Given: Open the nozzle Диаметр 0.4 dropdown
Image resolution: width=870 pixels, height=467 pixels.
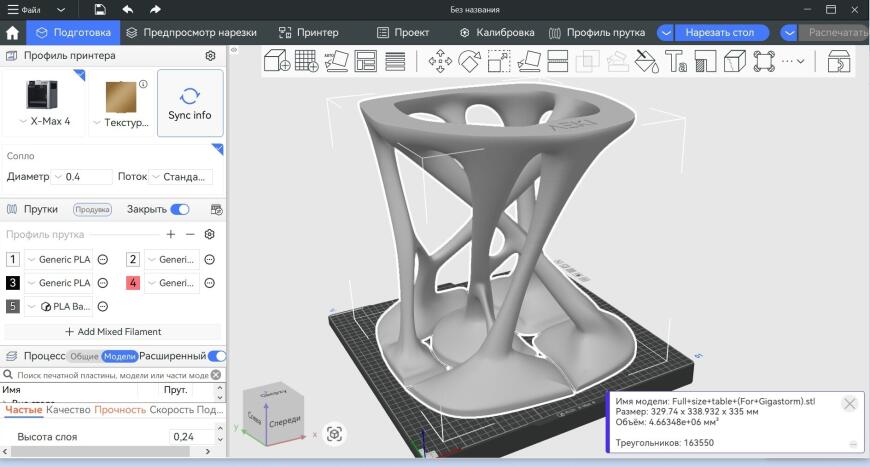Looking at the screenshot, I should tap(82, 177).
